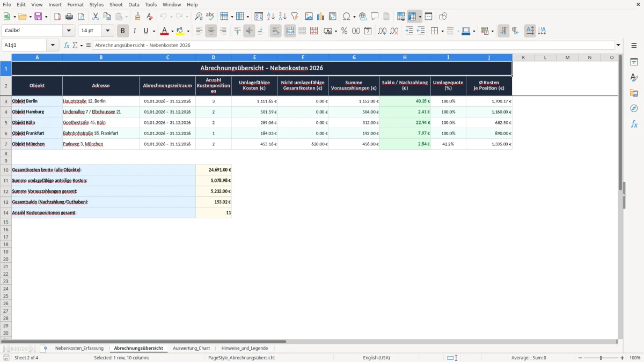Click into the formula input line

(353, 45)
